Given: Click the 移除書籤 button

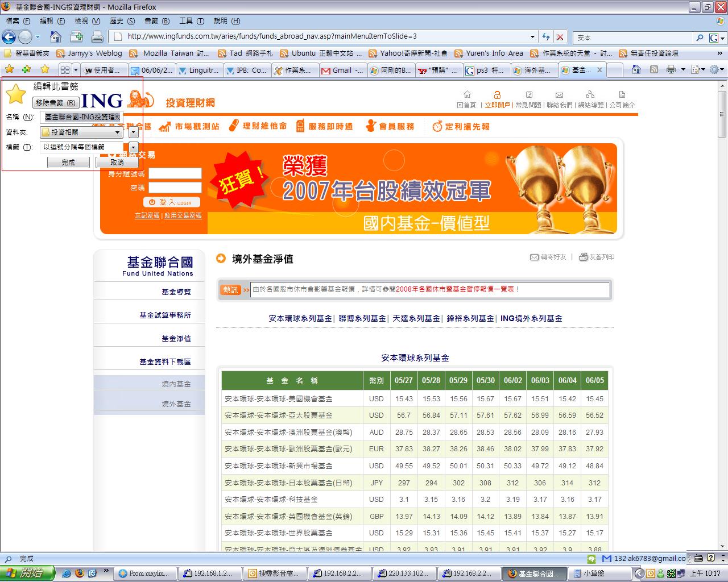Looking at the screenshot, I should (56, 103).
